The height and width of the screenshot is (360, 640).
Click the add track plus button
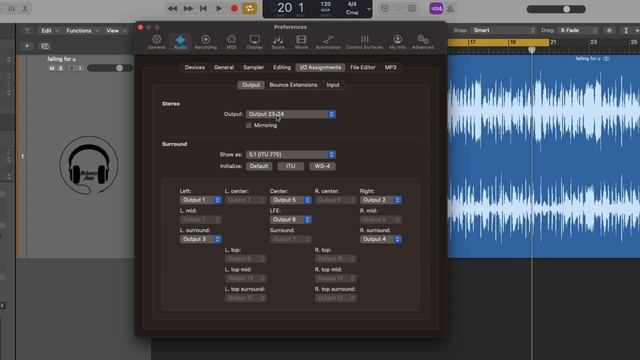[x=27, y=46]
